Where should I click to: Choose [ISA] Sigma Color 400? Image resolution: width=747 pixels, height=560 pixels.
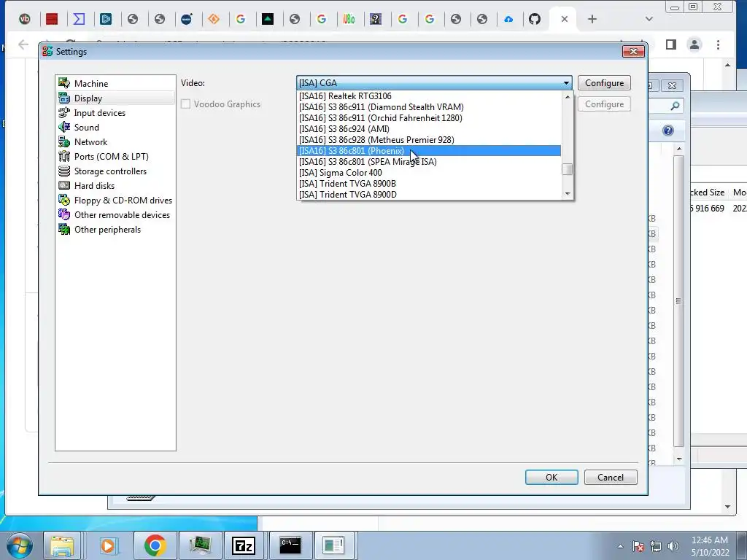429,173
